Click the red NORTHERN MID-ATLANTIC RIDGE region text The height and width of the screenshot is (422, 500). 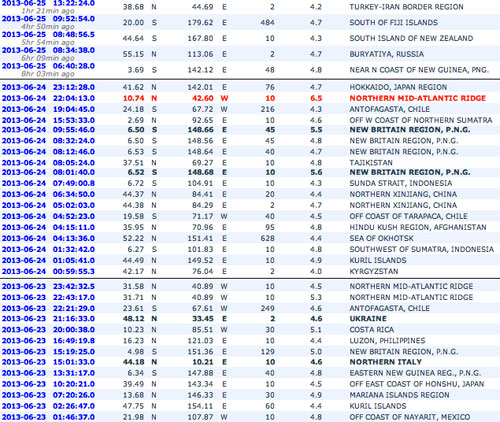(x=418, y=98)
